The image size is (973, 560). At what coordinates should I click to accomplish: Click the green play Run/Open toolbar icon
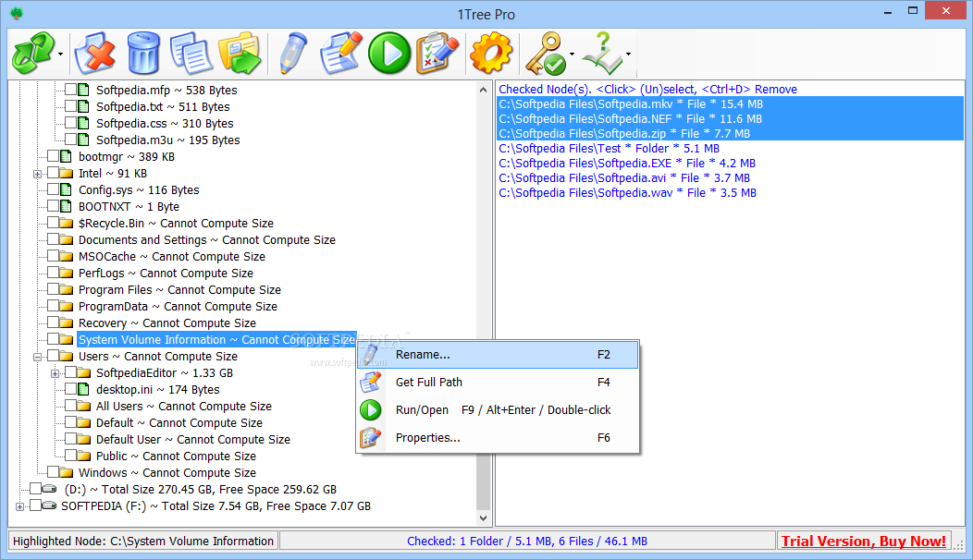point(389,54)
